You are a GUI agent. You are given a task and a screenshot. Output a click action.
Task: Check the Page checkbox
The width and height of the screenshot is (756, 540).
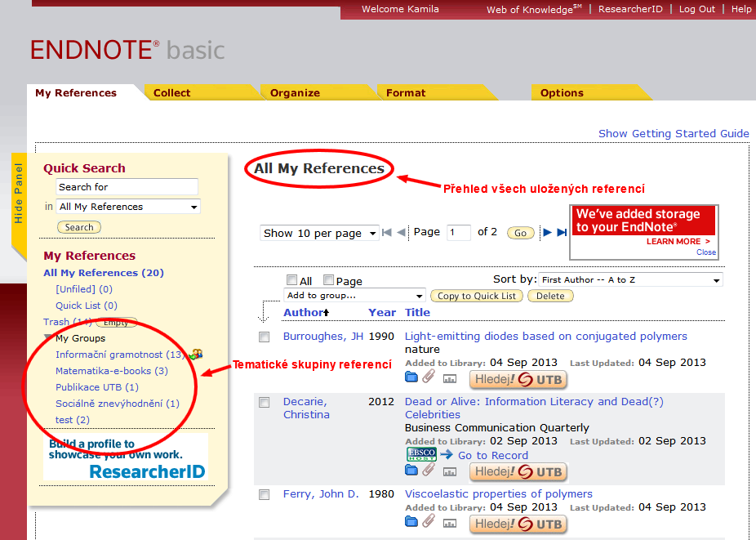(328, 280)
